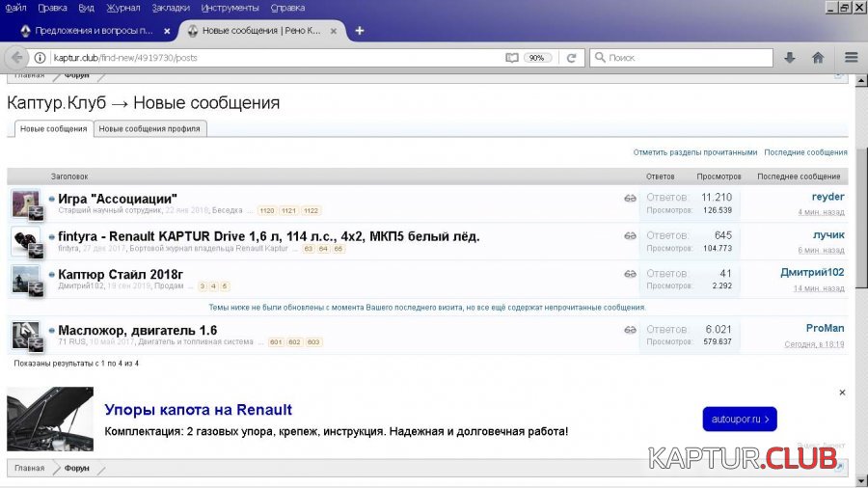Click the search magnifier icon
The width and height of the screenshot is (868, 488).
pos(600,57)
